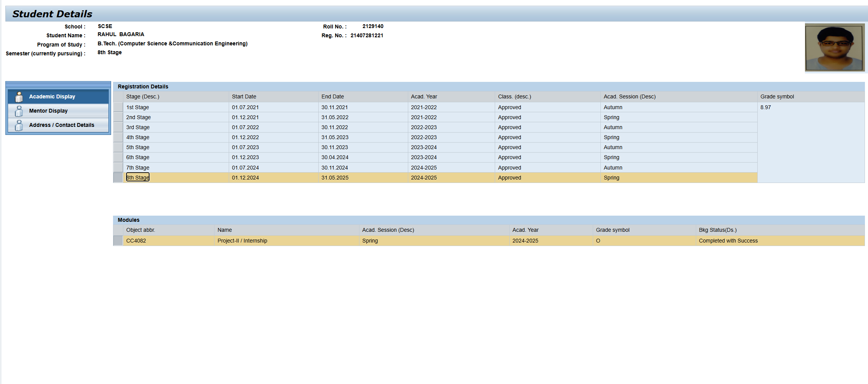Click the Address / Contact Details icon
The image size is (868, 384).
pos(19,125)
